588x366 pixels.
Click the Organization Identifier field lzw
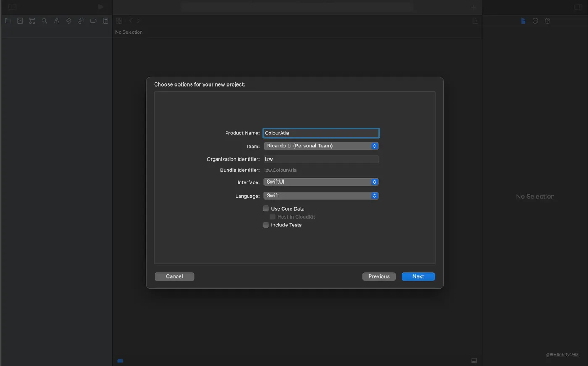tap(321, 159)
